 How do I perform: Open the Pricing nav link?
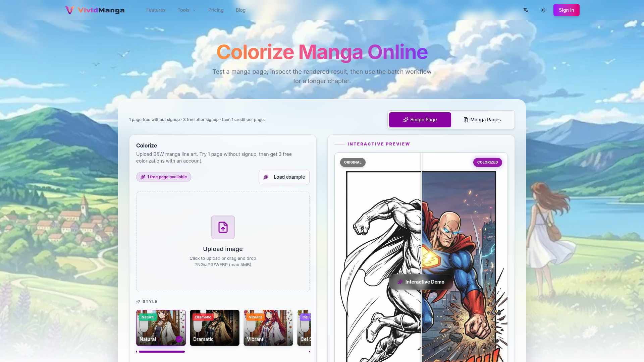pos(216,10)
